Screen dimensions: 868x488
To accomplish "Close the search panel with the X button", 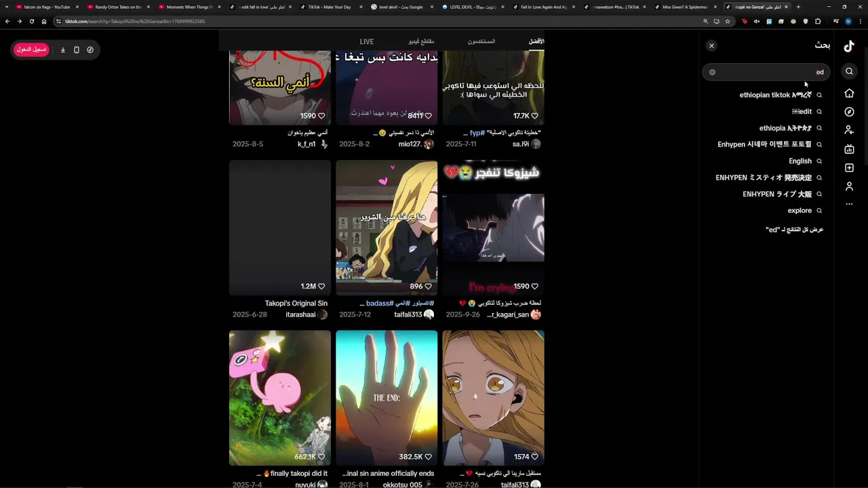I will click(x=711, y=45).
